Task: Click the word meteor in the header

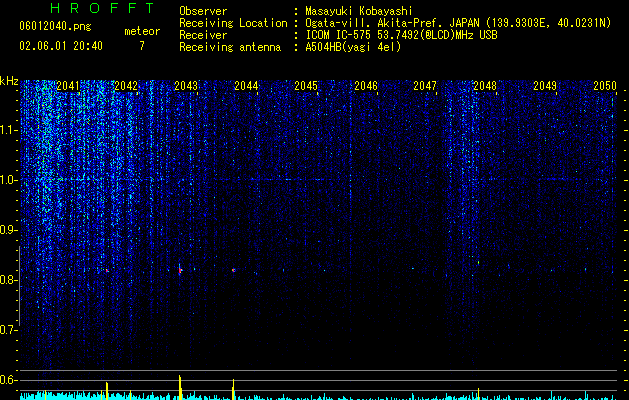Action: pyautogui.click(x=142, y=31)
